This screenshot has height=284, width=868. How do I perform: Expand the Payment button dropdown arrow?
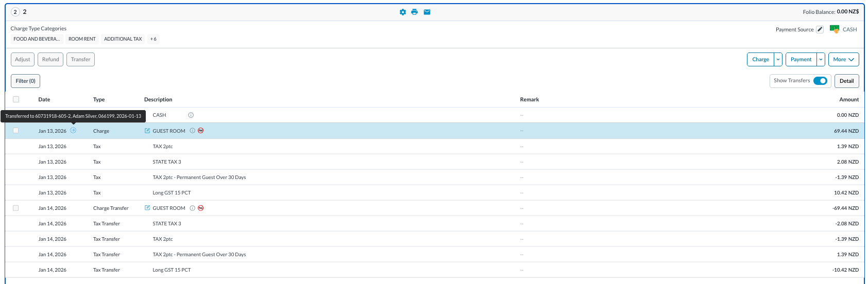pos(821,60)
